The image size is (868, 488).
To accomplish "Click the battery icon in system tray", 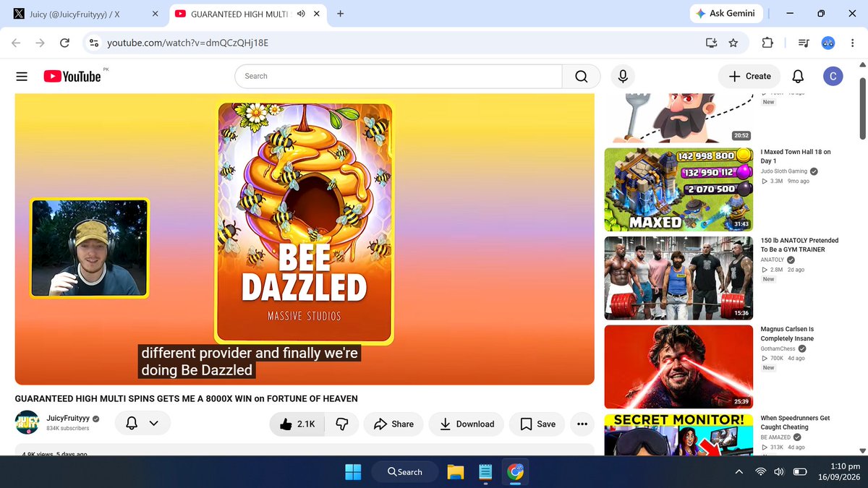I will (800, 472).
